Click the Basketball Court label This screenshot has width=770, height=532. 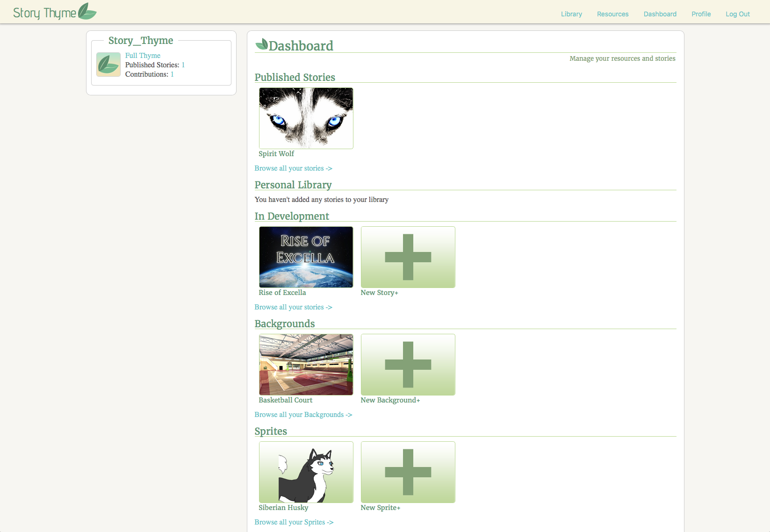285,400
